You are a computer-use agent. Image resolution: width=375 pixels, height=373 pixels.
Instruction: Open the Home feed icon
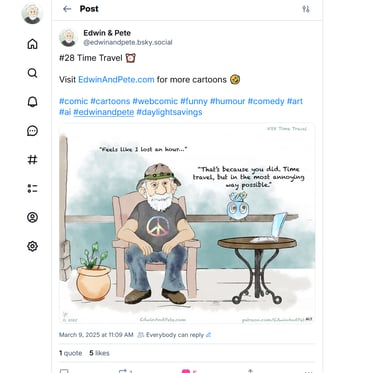coord(32,44)
